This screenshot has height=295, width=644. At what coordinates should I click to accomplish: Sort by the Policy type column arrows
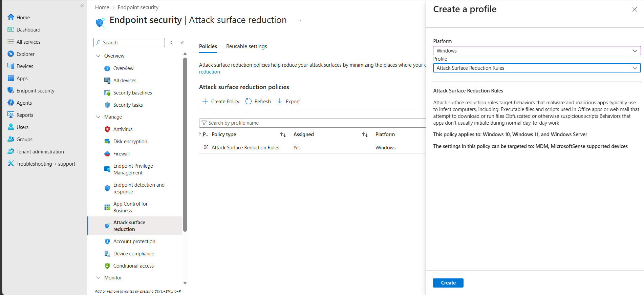(x=283, y=135)
